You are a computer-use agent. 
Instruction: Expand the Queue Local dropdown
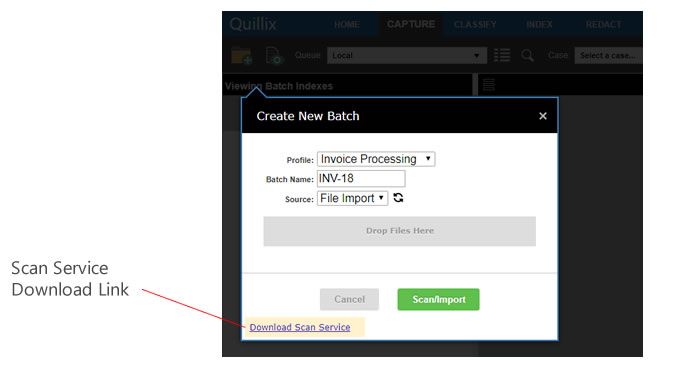407,56
